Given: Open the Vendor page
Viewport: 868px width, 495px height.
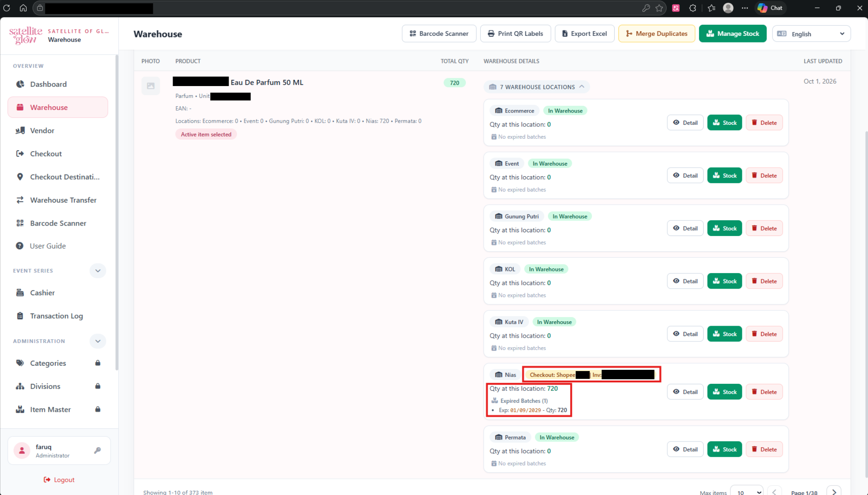Looking at the screenshot, I should click(x=58, y=131).
